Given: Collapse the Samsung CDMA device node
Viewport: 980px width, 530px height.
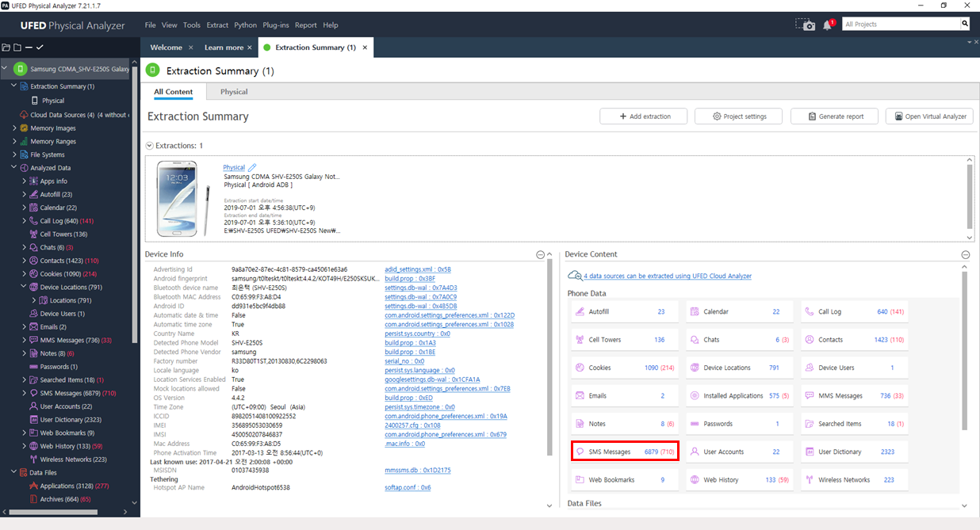Looking at the screenshot, I should click(5, 69).
